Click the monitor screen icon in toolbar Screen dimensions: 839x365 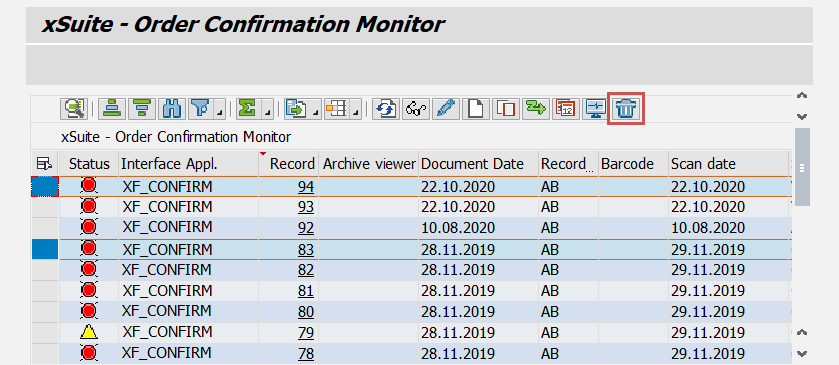[x=596, y=109]
